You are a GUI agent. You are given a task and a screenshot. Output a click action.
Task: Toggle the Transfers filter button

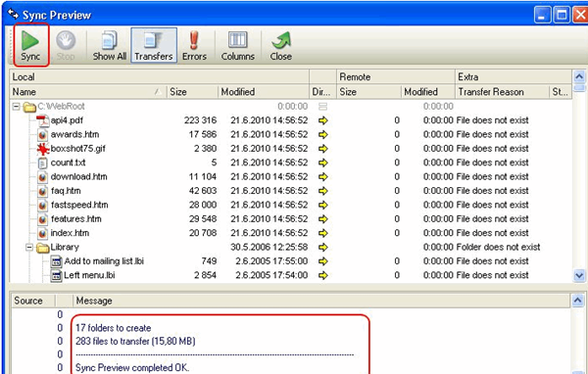pyautogui.click(x=154, y=45)
